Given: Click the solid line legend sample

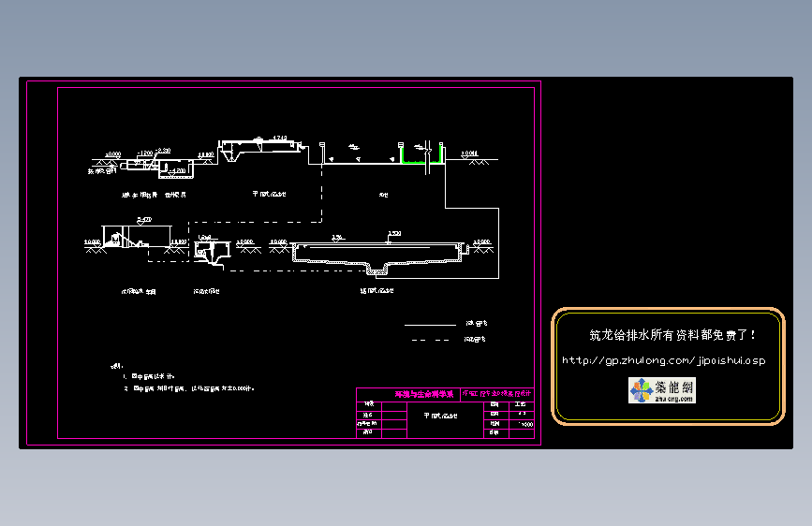Looking at the screenshot, I should coord(430,325).
